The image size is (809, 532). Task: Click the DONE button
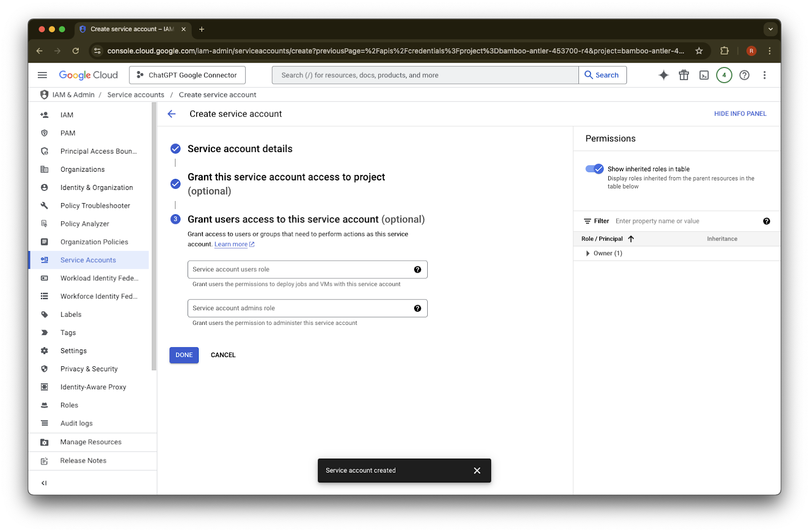pyautogui.click(x=184, y=355)
